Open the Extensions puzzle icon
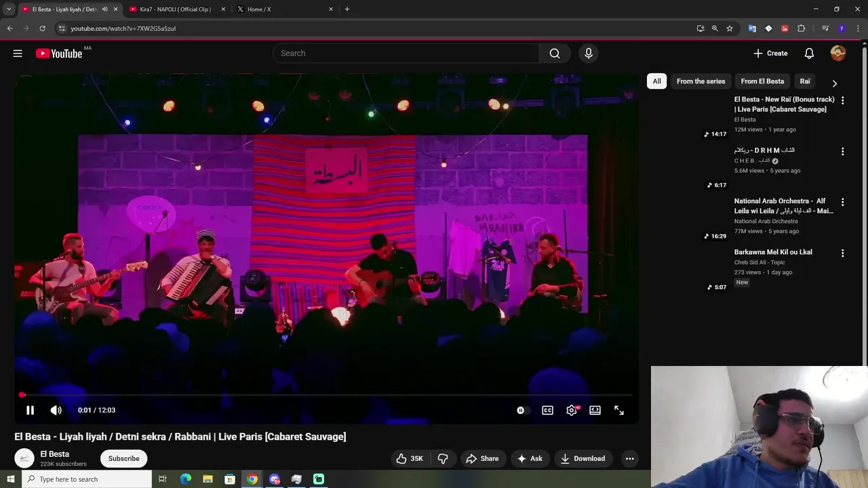The image size is (868, 488). [802, 28]
